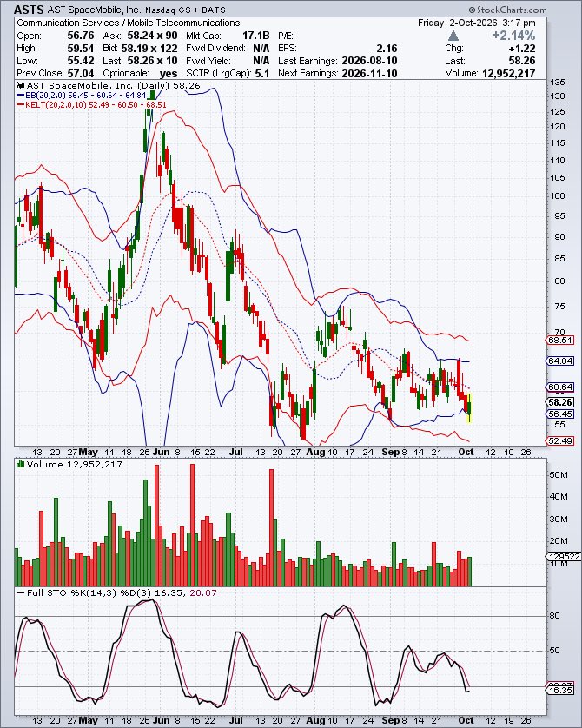Click the Ask value 58.24 x 90
This screenshot has width=582, height=728.
[x=153, y=36]
